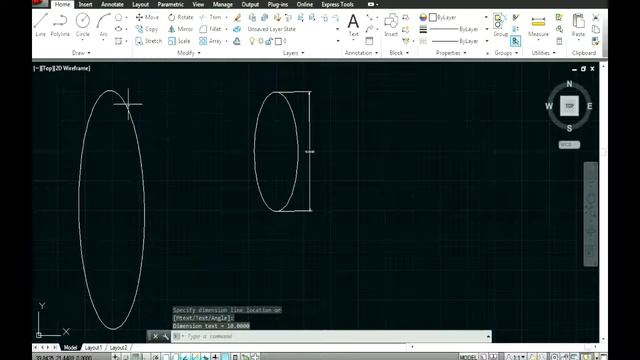Click the Offset tool icon
Screen dimensions: 640x360
[x=237, y=41]
